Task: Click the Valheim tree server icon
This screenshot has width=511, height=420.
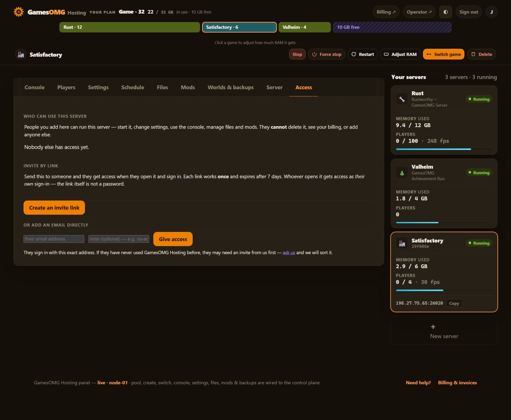Action: tap(402, 173)
